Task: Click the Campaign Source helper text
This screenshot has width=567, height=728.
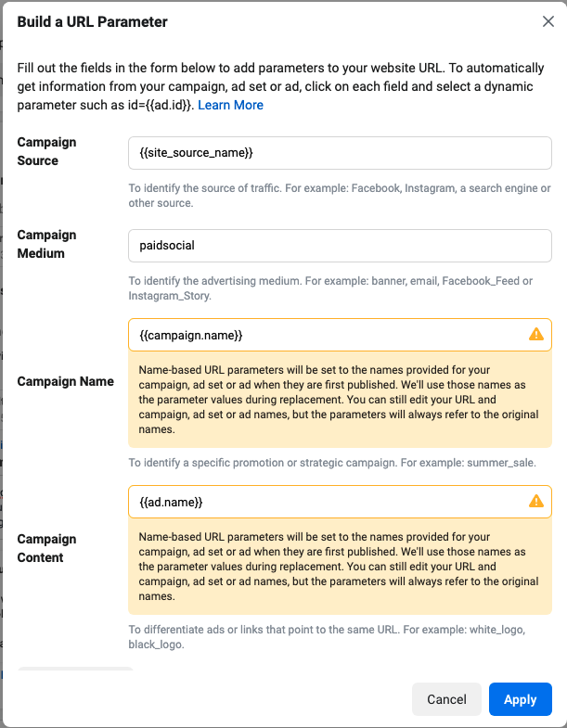Action: [x=340, y=196]
